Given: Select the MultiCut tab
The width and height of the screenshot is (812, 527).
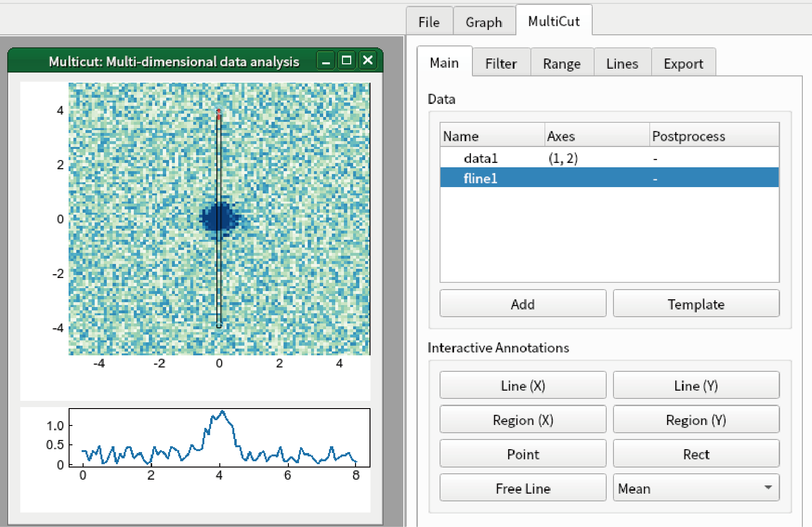Looking at the screenshot, I should click(554, 21).
